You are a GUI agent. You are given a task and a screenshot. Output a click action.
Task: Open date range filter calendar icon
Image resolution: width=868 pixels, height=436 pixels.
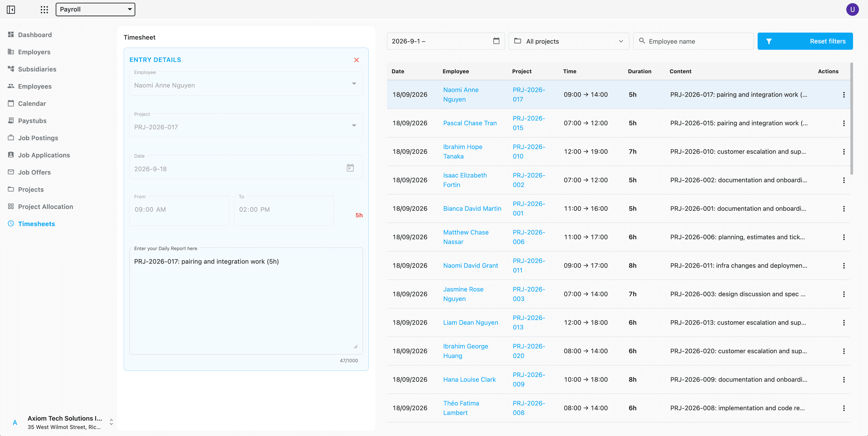coord(496,41)
